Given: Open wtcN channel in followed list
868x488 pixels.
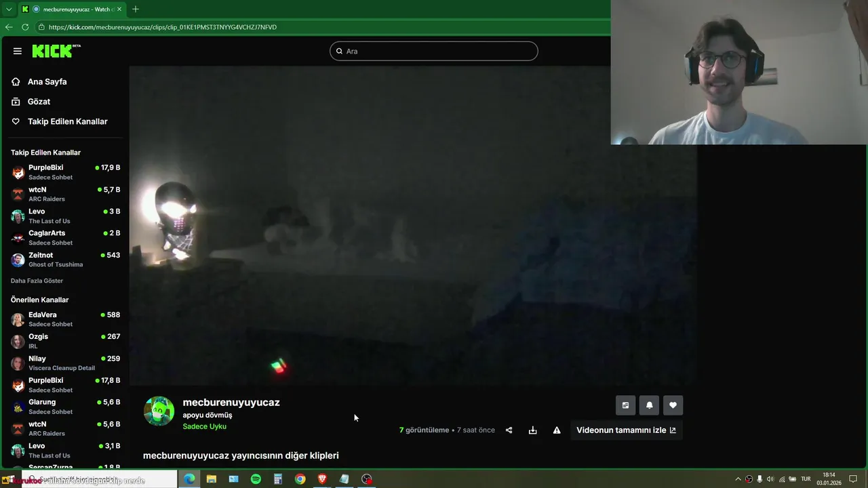Looking at the screenshot, I should pos(65,194).
